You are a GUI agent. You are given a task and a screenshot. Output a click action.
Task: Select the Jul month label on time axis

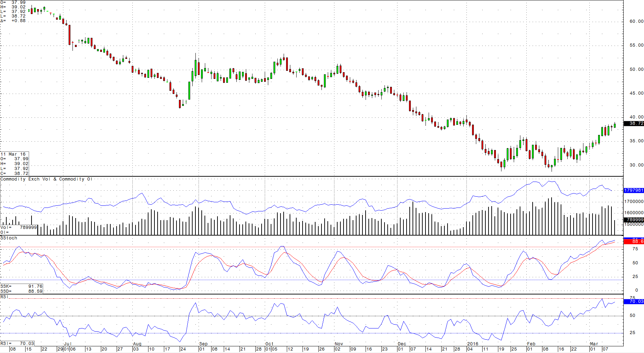[68, 344]
